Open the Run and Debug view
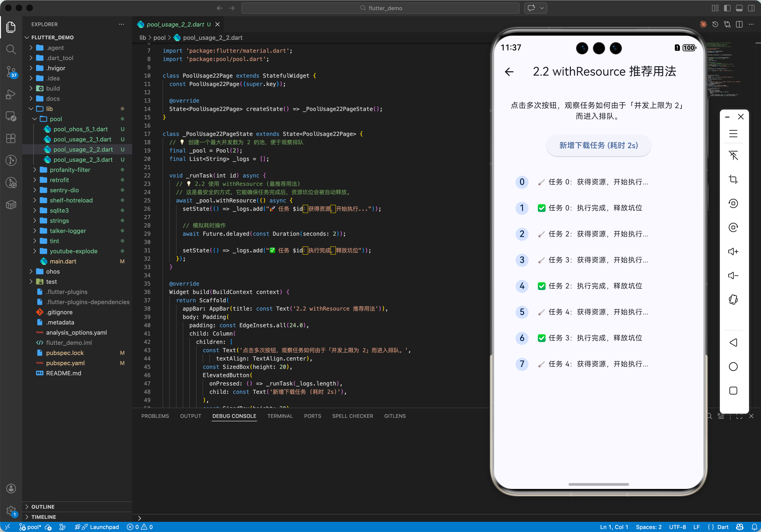761x532 pixels. 11,94
